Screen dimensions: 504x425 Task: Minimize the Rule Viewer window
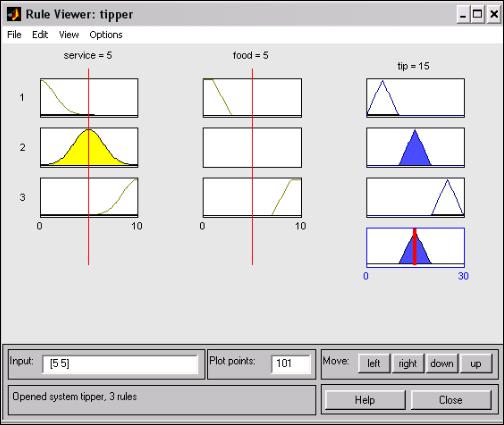[463, 15]
